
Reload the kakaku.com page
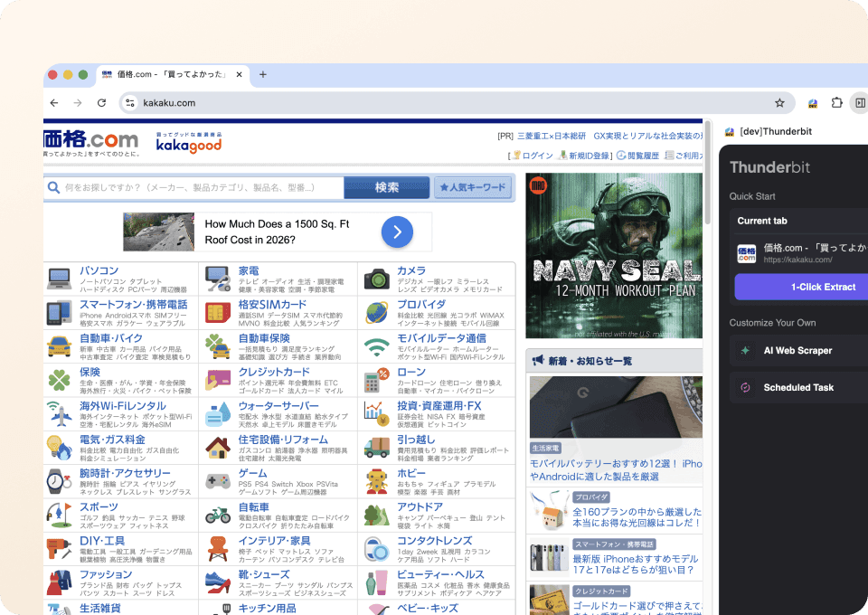101,103
